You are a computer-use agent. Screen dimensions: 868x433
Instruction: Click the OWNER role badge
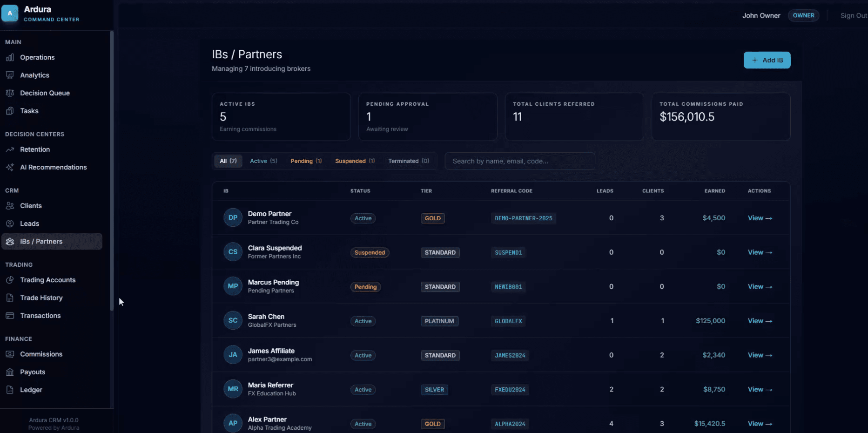click(x=803, y=15)
